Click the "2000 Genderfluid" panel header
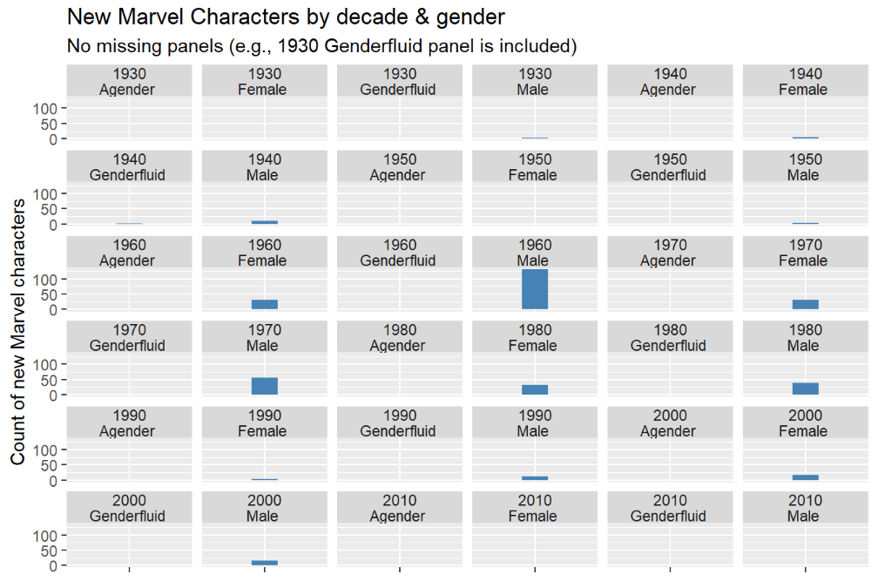 tap(128, 509)
